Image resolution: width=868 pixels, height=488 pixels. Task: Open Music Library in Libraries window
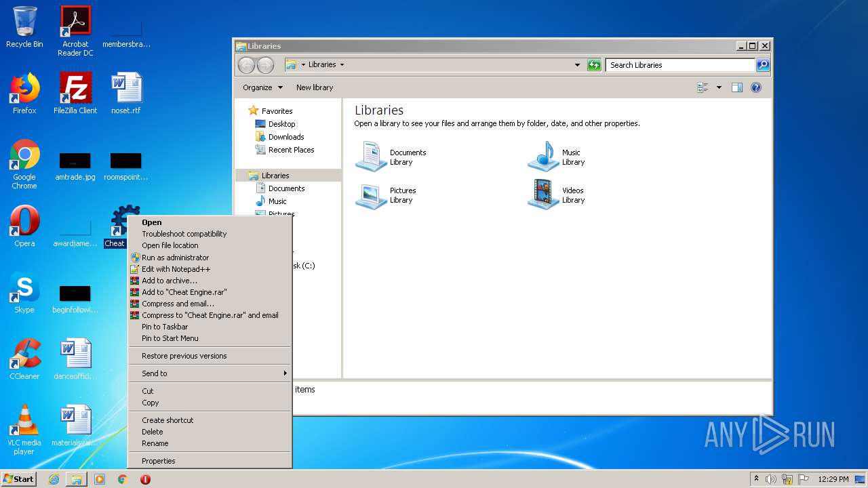click(x=556, y=157)
